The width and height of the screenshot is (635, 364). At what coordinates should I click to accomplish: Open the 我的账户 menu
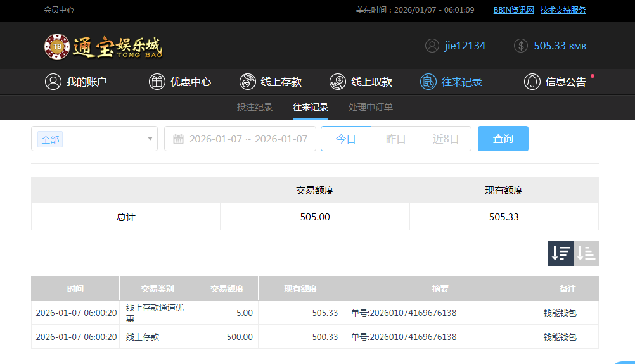click(75, 82)
